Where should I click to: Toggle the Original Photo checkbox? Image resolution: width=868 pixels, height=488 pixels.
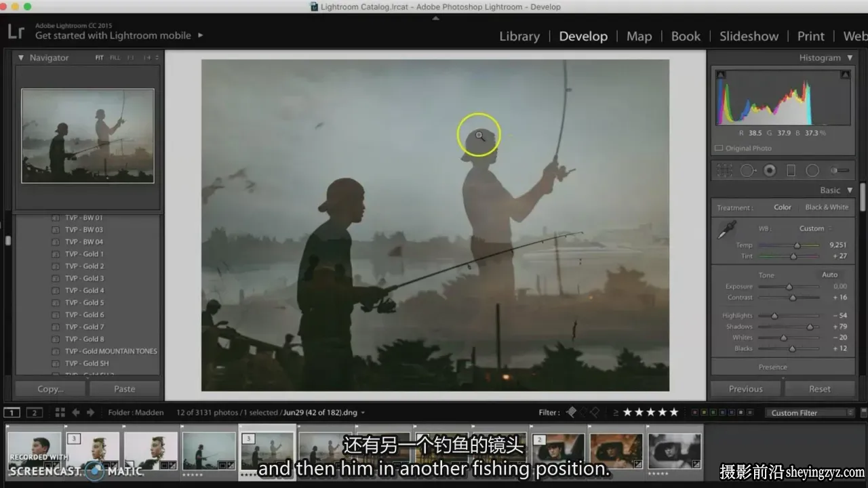click(x=719, y=148)
